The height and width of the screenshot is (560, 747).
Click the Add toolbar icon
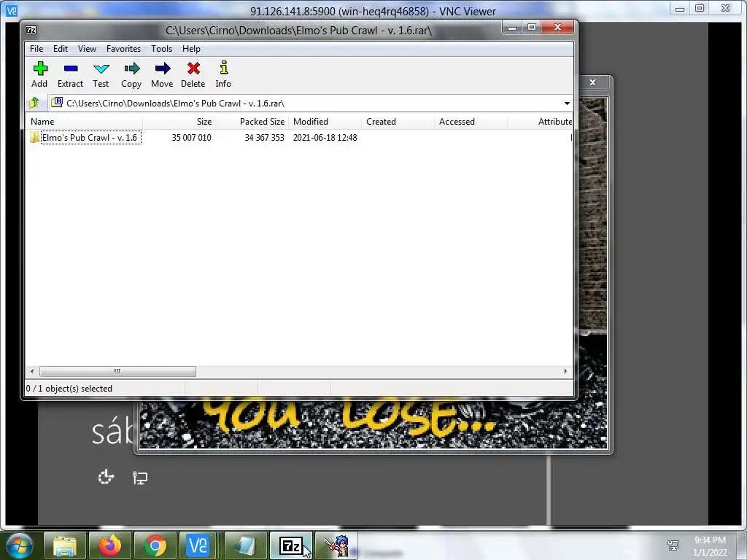[x=40, y=69]
